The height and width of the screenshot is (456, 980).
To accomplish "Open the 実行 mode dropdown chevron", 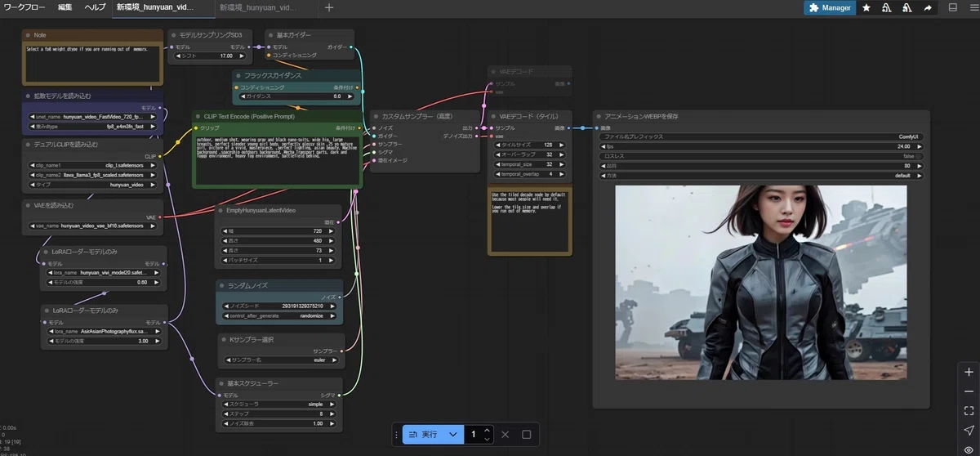I will (452, 435).
